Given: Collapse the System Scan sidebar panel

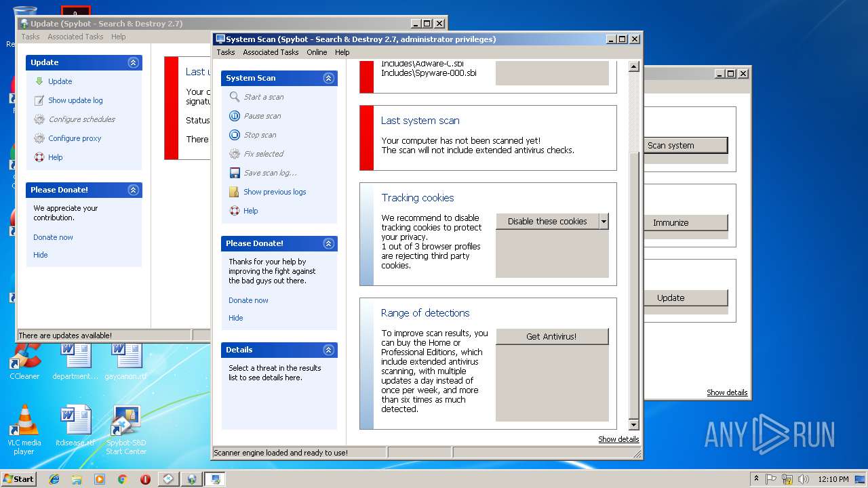Looking at the screenshot, I should coord(329,78).
